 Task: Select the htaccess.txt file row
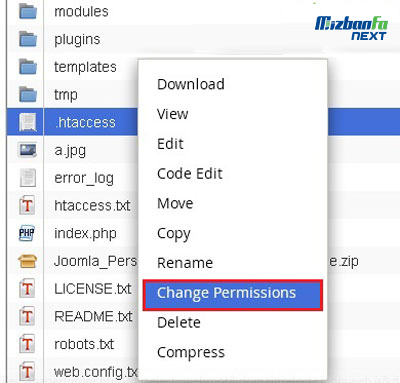tap(72, 205)
